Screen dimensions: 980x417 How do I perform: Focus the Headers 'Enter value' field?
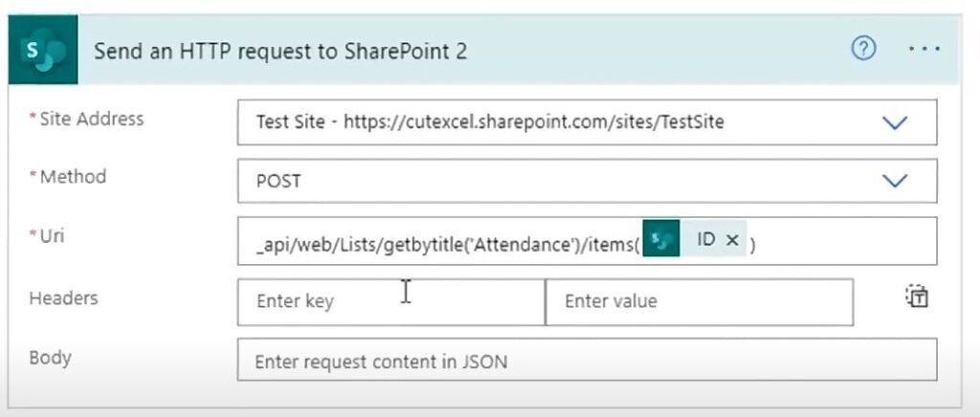click(700, 302)
